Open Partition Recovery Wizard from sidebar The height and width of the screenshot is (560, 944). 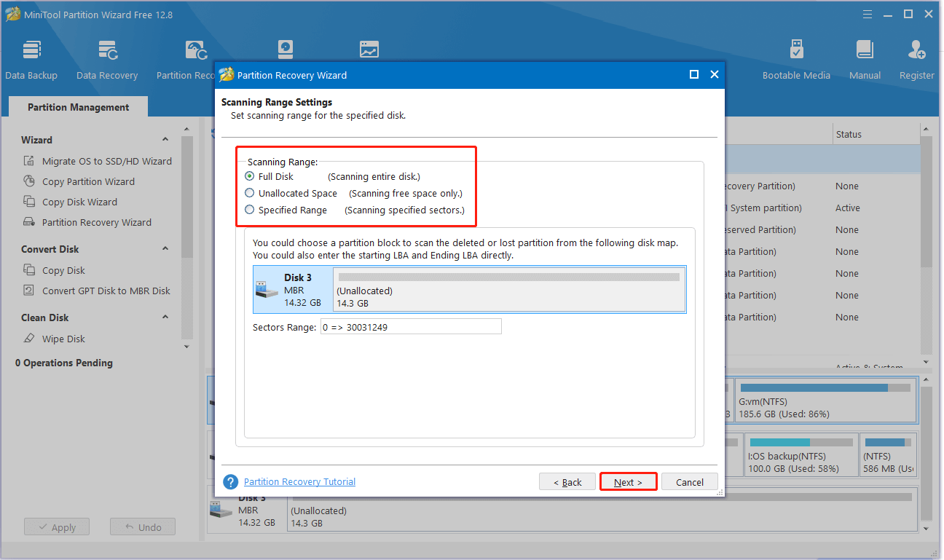pyautogui.click(x=97, y=222)
